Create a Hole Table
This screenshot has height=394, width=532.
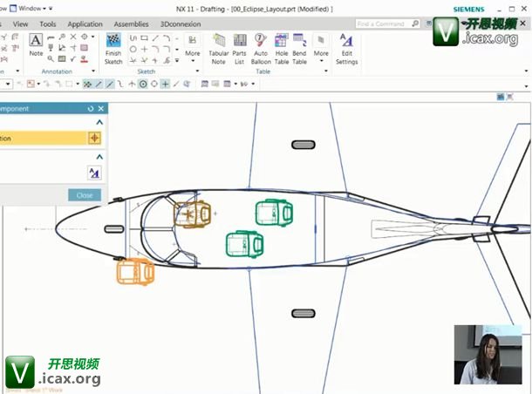pos(282,49)
